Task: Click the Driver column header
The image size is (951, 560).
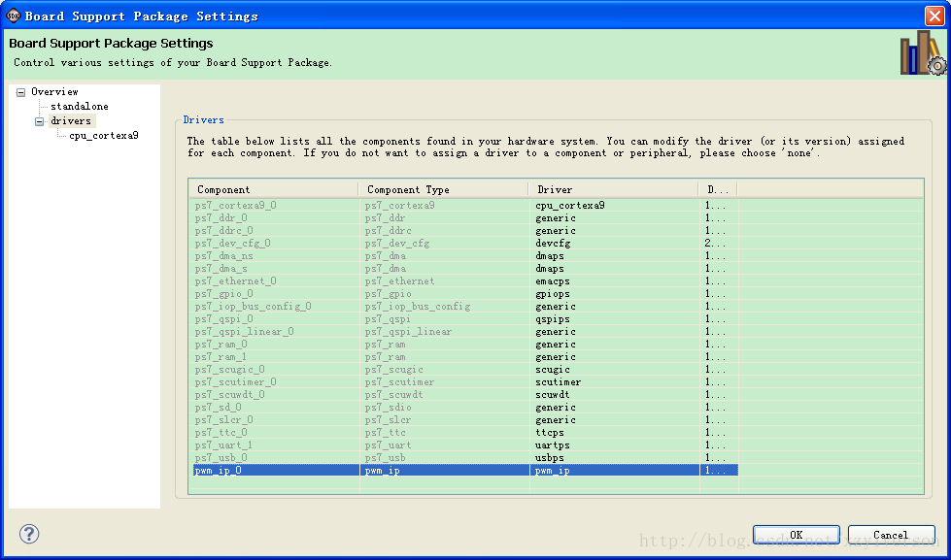Action: coord(613,189)
